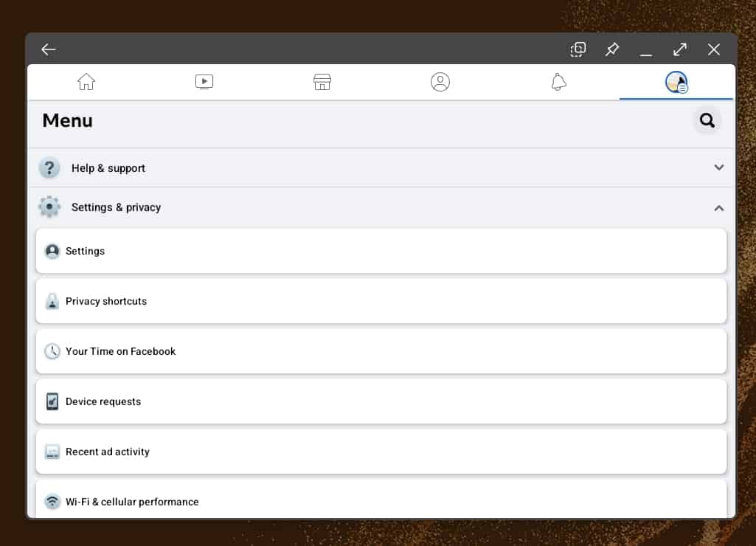Click the screenshot capture icon in title bar
The height and width of the screenshot is (546, 756).
click(x=578, y=49)
